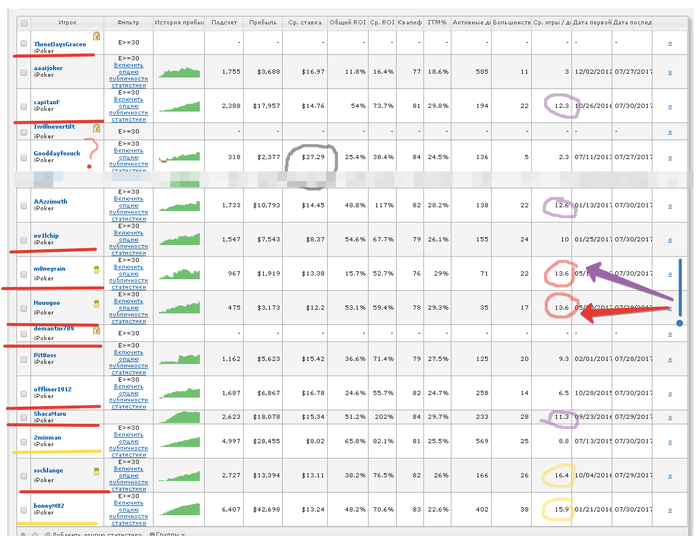Sort by the Игрок column header

click(67, 22)
